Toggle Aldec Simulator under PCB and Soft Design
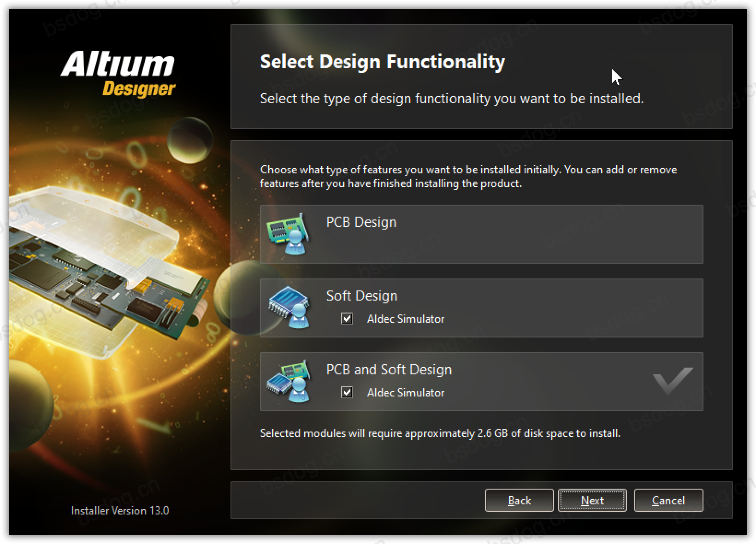 [x=347, y=392]
